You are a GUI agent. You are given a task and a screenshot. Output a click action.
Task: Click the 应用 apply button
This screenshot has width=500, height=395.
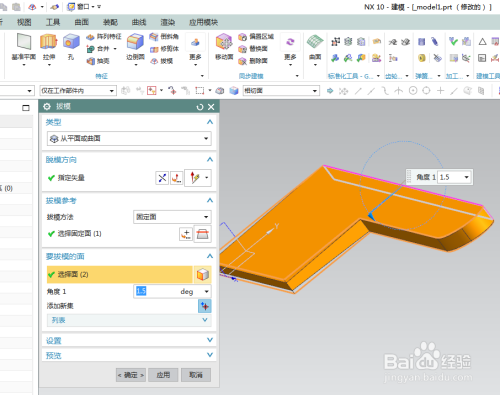(x=163, y=375)
